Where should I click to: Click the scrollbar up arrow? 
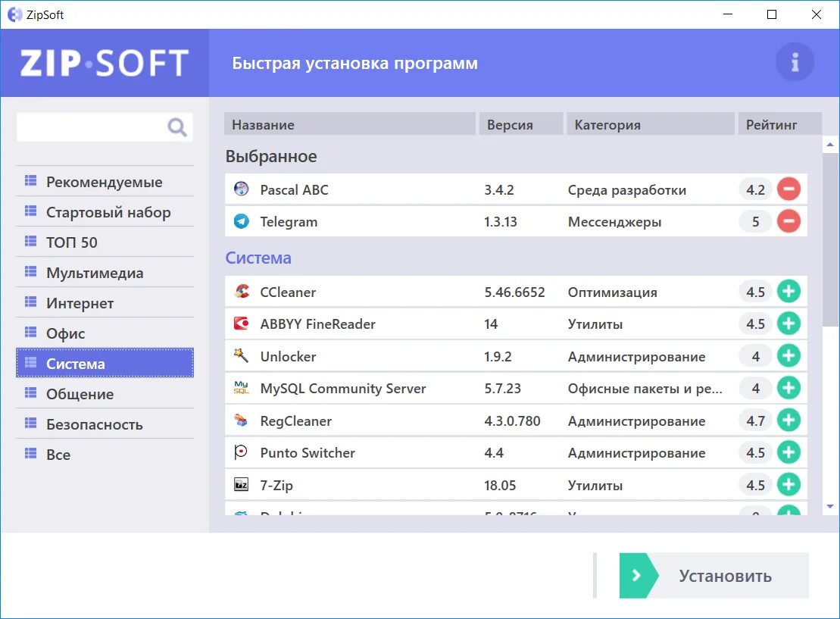coord(830,144)
